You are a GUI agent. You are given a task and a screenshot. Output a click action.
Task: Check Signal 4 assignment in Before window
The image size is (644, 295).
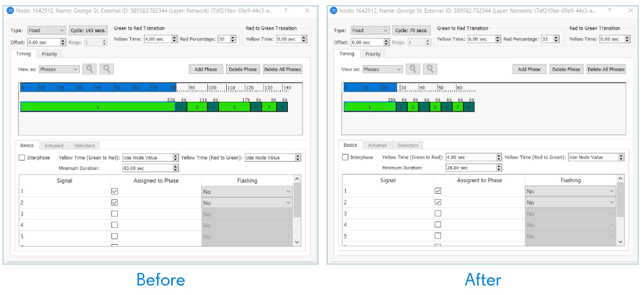(x=115, y=225)
